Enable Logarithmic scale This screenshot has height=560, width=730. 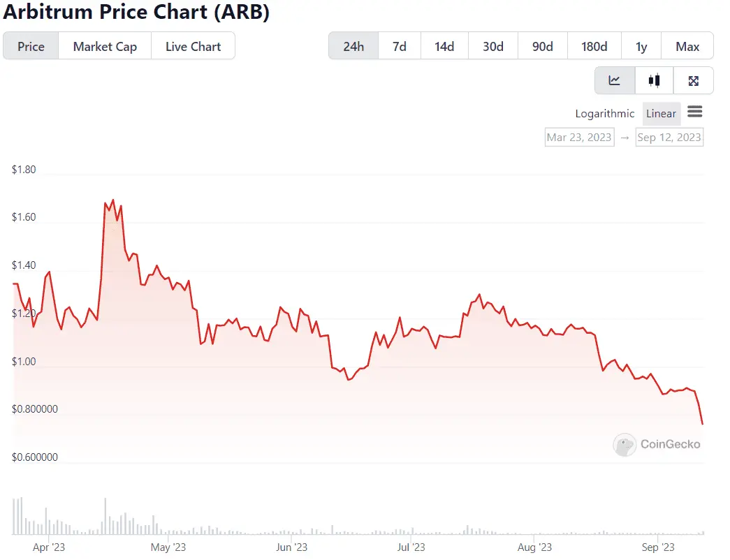(605, 113)
